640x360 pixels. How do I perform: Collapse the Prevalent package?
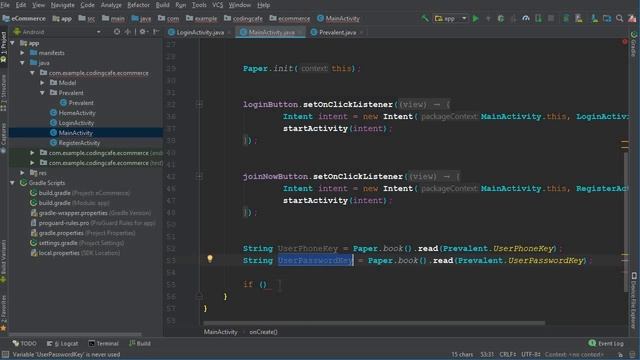[x=42, y=93]
